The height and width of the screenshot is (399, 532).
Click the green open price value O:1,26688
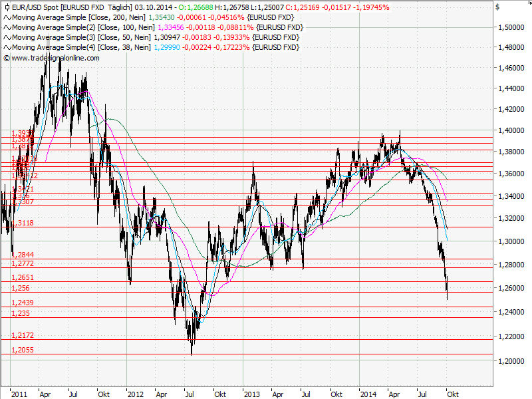(195, 8)
